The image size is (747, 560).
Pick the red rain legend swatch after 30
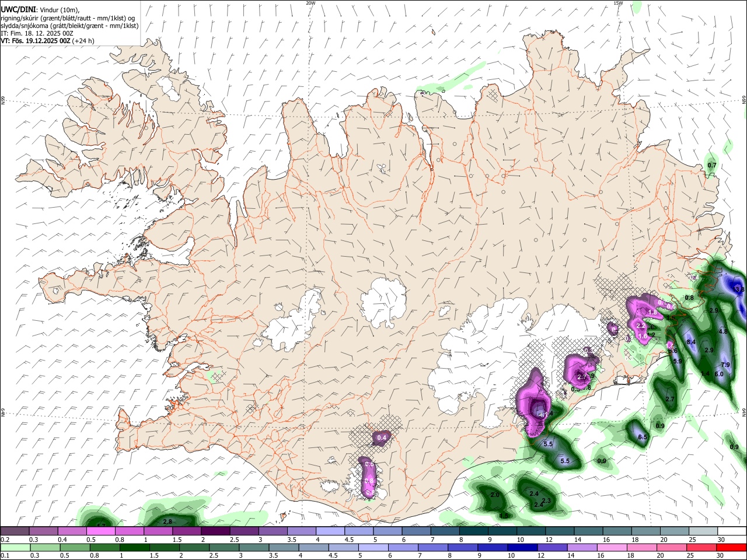pos(732,547)
